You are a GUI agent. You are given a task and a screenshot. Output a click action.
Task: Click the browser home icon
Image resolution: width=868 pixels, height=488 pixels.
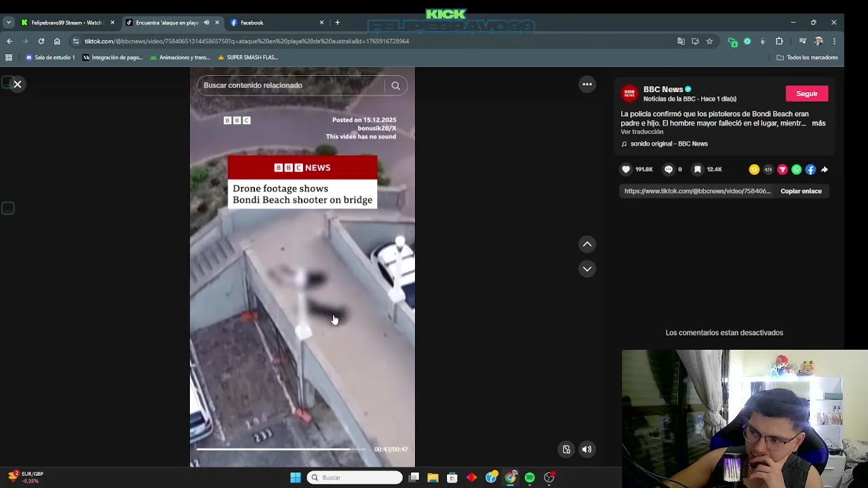(x=57, y=41)
